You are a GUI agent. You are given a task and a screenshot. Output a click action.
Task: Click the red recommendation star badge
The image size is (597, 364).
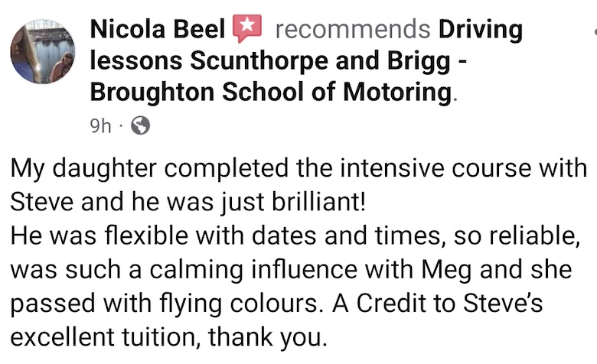[x=246, y=30]
